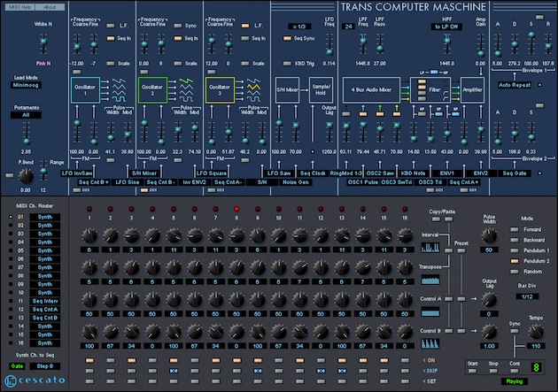This screenshot has height=392, width=558.
Task: Click the sequencer Start button
Action: click(472, 371)
